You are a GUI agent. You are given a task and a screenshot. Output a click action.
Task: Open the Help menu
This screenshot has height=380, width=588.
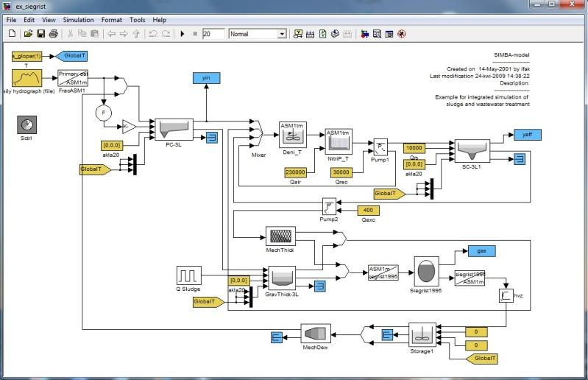click(x=159, y=20)
